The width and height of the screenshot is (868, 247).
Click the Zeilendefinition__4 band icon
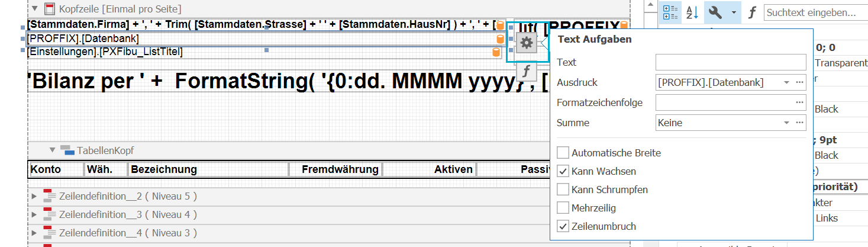pyautogui.click(x=49, y=233)
